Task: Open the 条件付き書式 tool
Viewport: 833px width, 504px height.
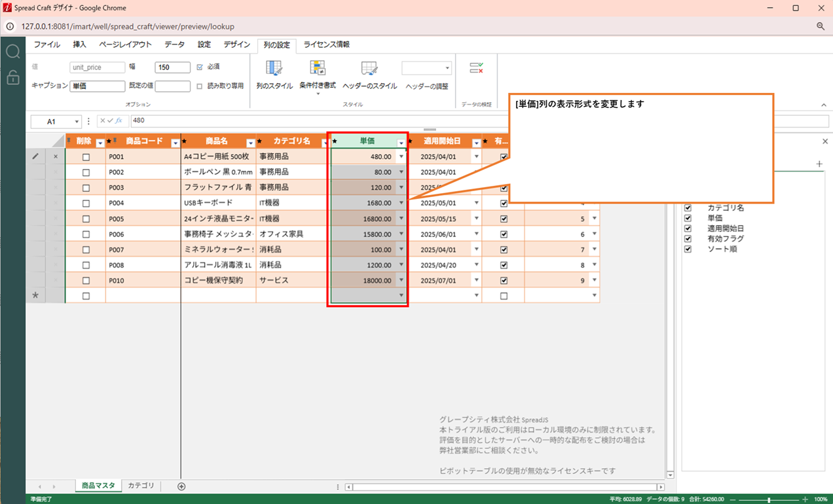Action: 318,69
